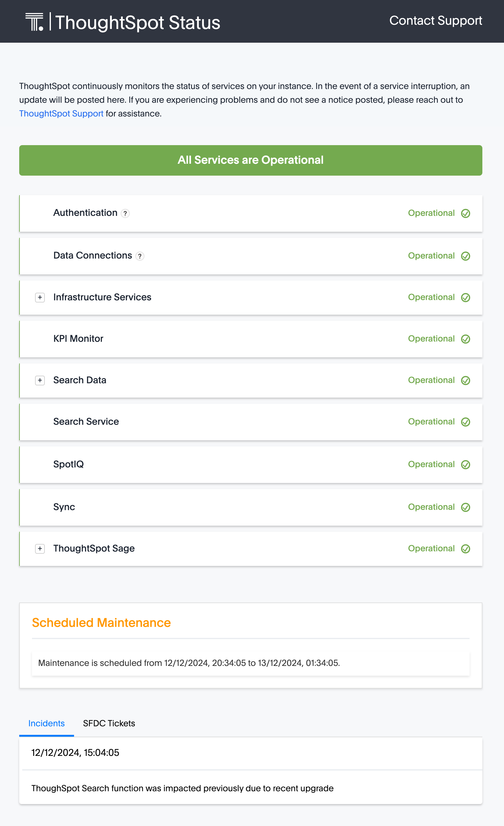Image resolution: width=504 pixels, height=826 pixels.
Task: Click the operational checkmark for SpotIQ
Action: point(466,465)
